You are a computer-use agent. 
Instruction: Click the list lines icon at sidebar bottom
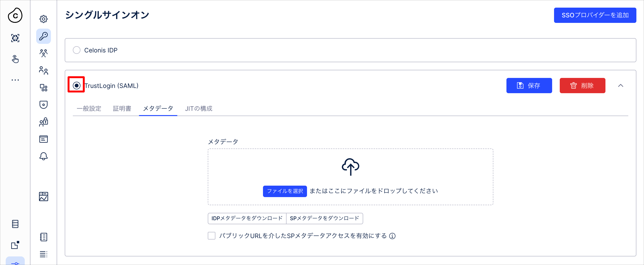(x=44, y=254)
